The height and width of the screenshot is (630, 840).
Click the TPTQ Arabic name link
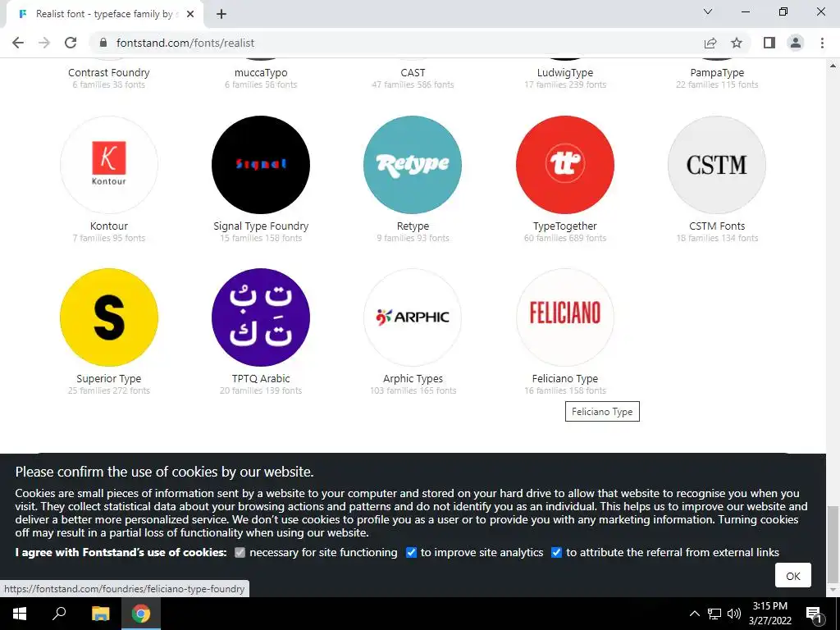click(261, 379)
